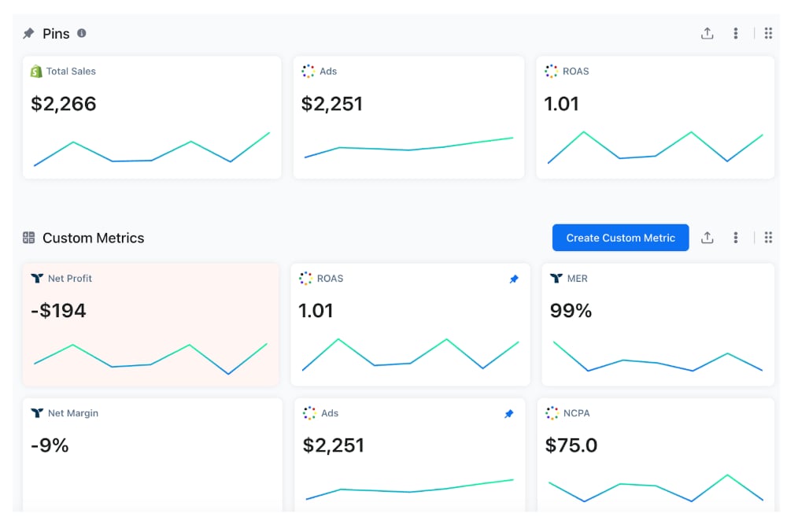Click the pushpin icon beside Pins heading
This screenshot has width=798, height=532.
click(x=29, y=34)
